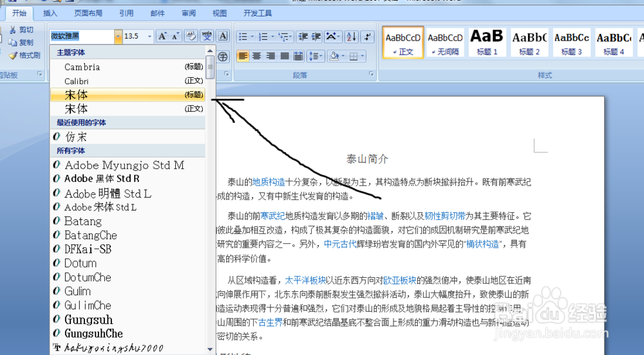Open the font name dropdown arrow
644x355 pixels.
(118, 37)
